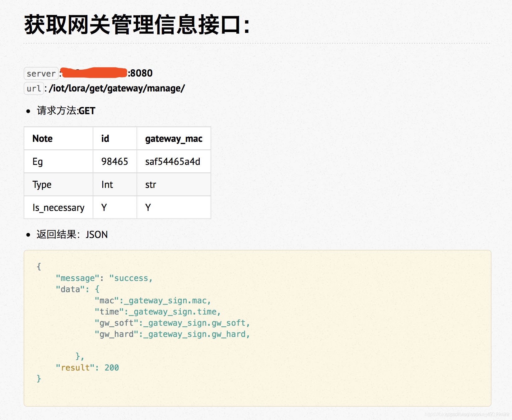Viewport: 512px width, 420px height.
Task: Click the 'Type' row label cell
Action: (x=58, y=184)
